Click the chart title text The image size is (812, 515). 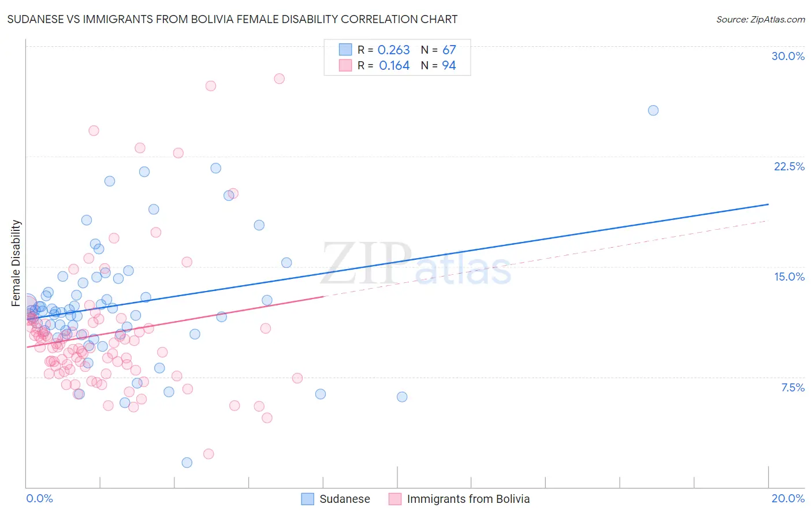[x=232, y=19]
